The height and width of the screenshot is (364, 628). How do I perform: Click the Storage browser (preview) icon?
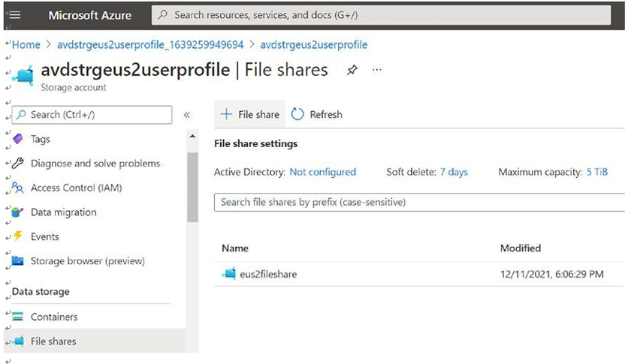pos(17,260)
